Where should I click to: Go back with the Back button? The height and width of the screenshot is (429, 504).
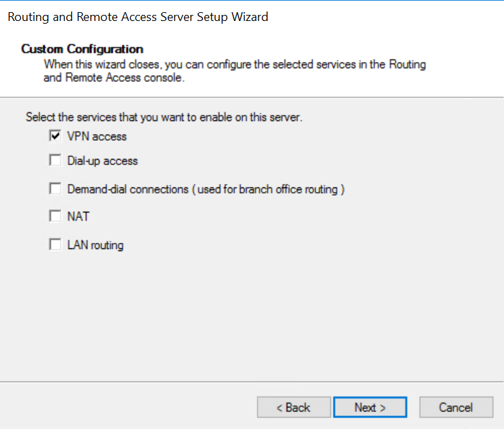coord(294,407)
